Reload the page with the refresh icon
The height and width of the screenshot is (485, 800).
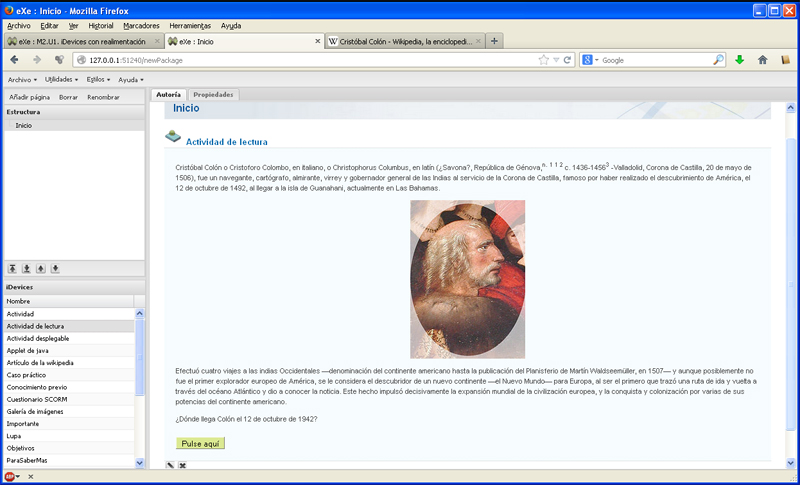tap(567, 60)
